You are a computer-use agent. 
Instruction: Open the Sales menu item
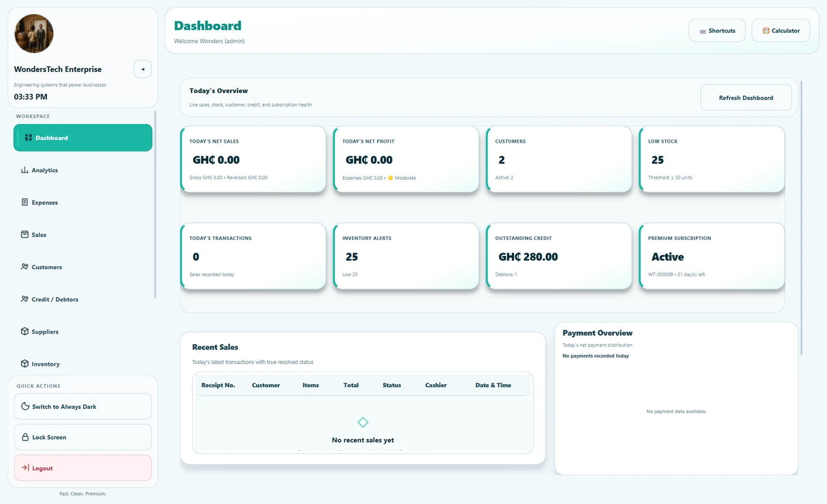(x=83, y=235)
